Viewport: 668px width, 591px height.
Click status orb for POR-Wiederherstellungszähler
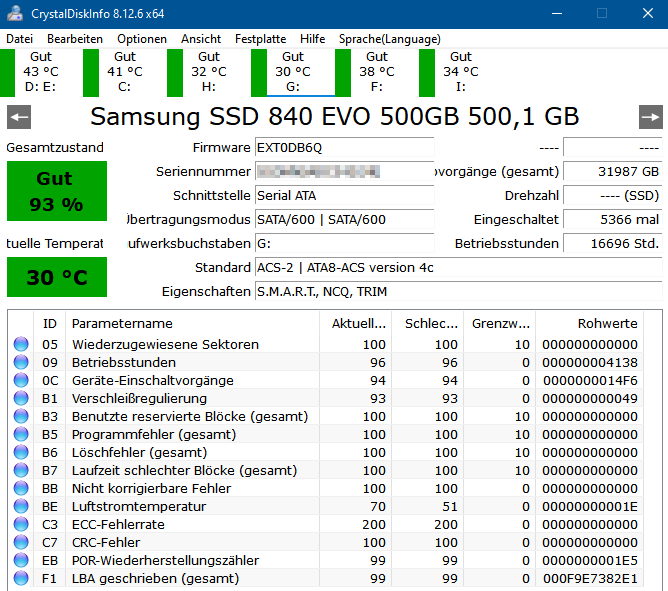click(21, 560)
